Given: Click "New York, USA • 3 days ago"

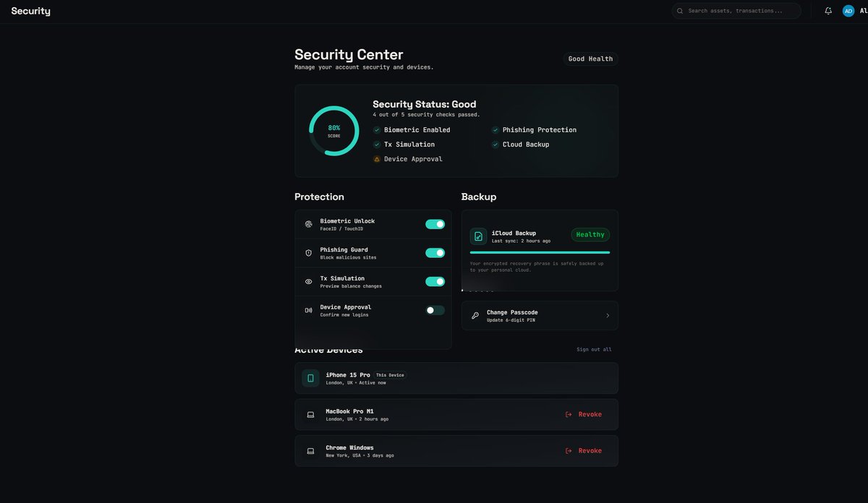Looking at the screenshot, I should pos(359,455).
